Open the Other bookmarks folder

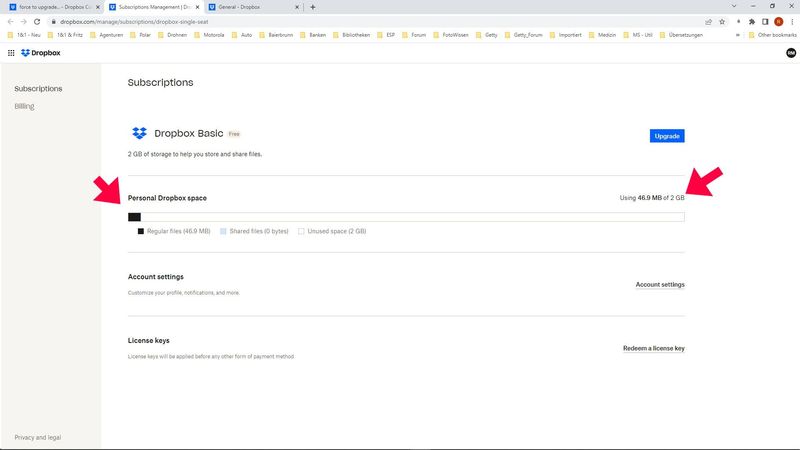pos(772,35)
